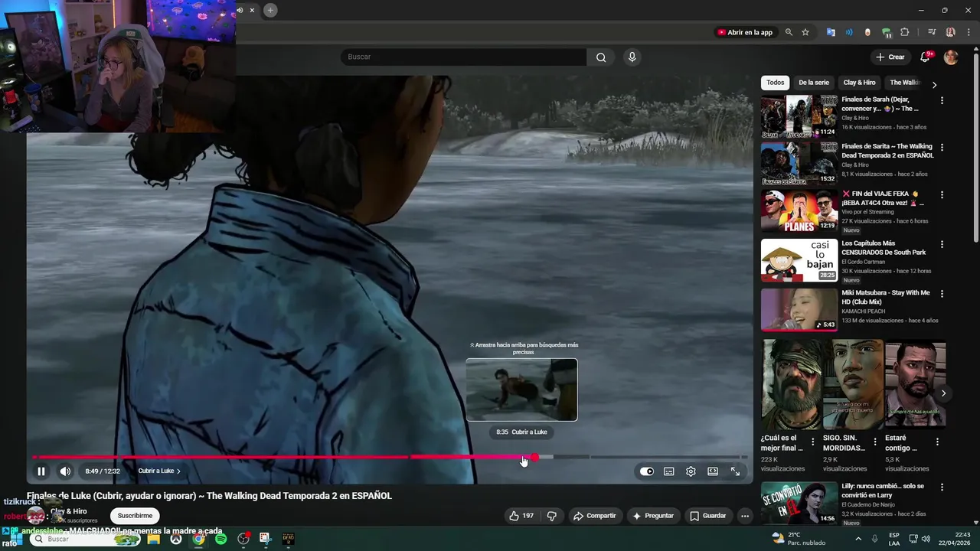Click the red scrubber handle on the timeline

click(534, 458)
